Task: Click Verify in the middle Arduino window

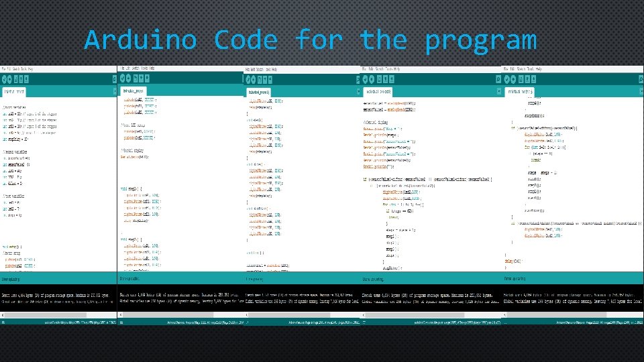Action: point(248,80)
